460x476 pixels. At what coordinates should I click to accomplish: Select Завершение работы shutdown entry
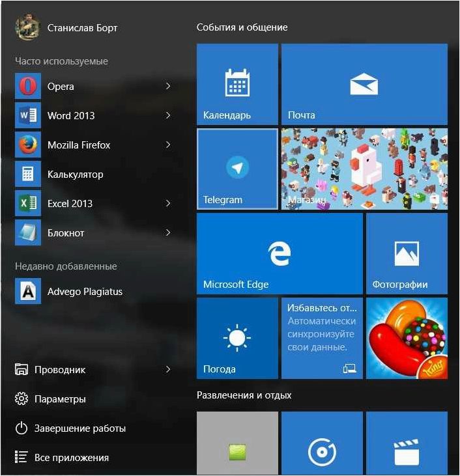pos(80,428)
